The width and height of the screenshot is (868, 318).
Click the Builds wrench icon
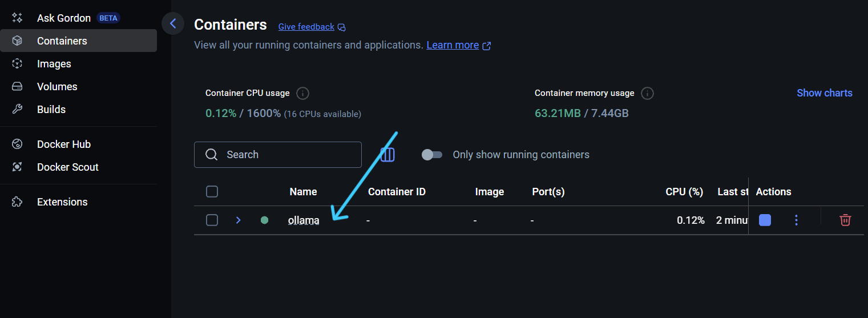(x=17, y=110)
